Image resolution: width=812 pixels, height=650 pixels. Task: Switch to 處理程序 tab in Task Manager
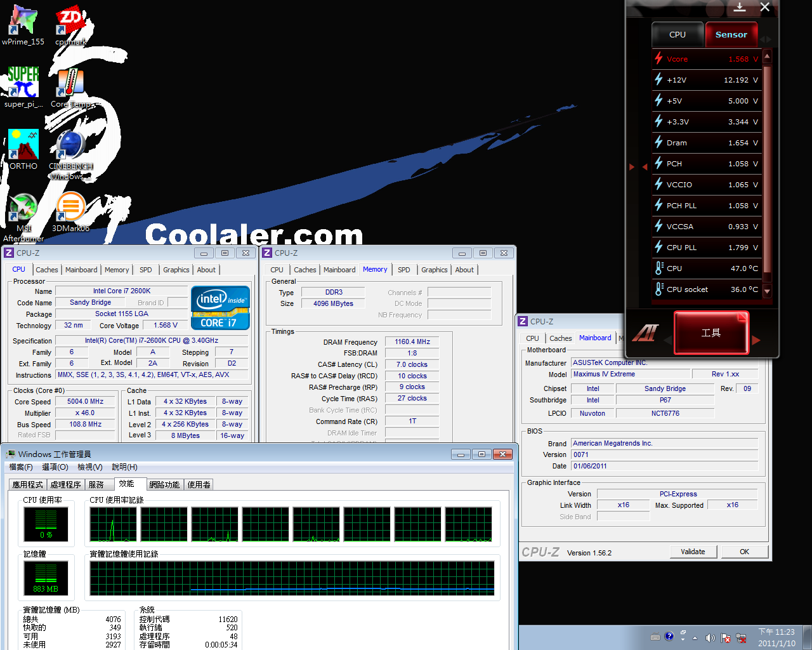(x=66, y=484)
